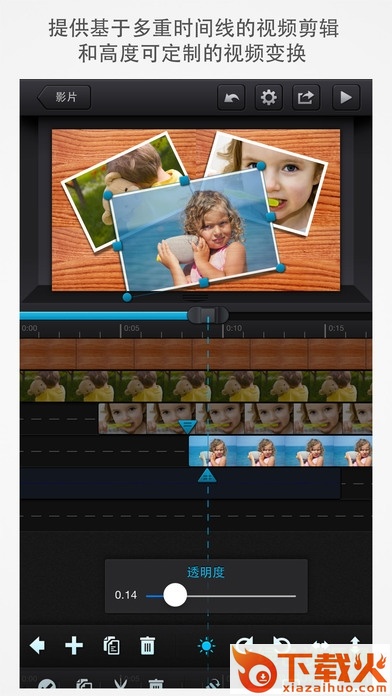Click top-right rotation handle of selected photo
The image size is (392, 696).
point(261,166)
